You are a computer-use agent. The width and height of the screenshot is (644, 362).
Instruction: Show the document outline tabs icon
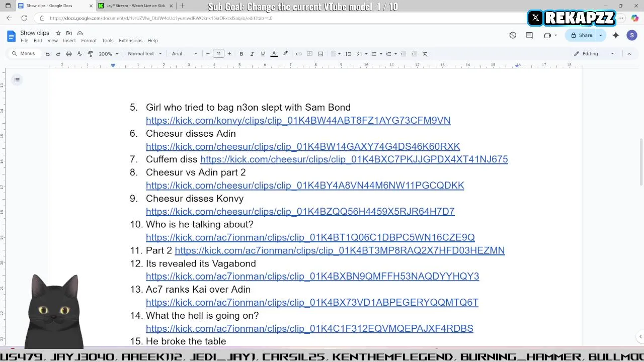tap(17, 79)
